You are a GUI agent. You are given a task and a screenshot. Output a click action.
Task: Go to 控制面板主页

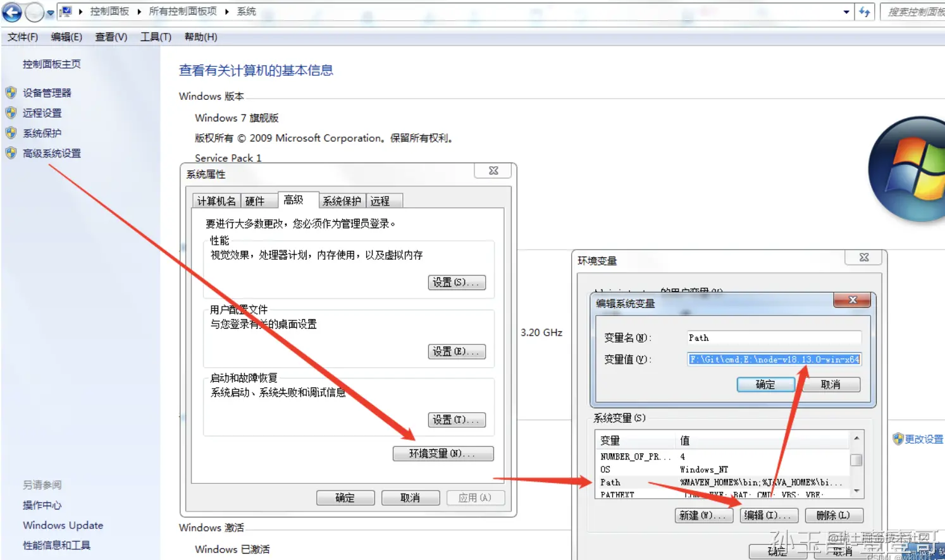[x=52, y=64]
